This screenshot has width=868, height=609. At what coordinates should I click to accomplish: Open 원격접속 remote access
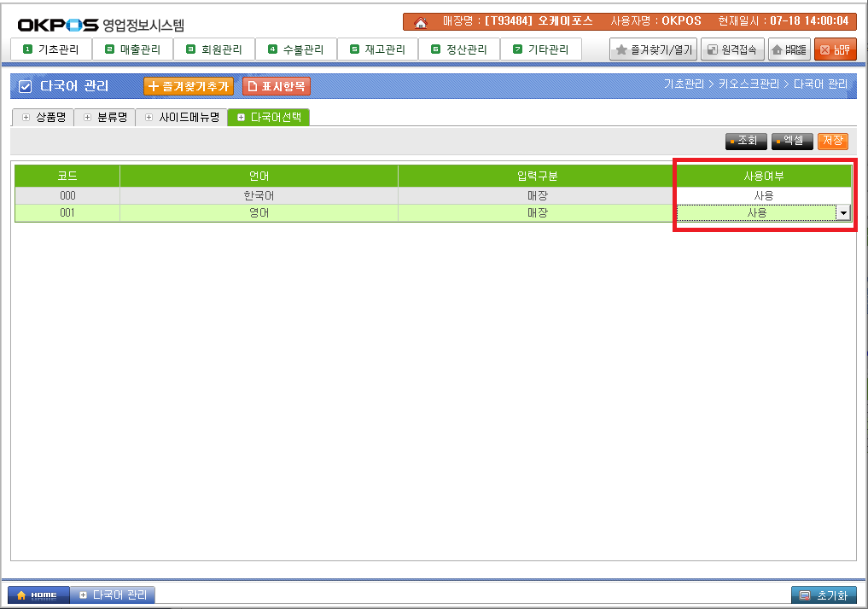click(x=732, y=49)
